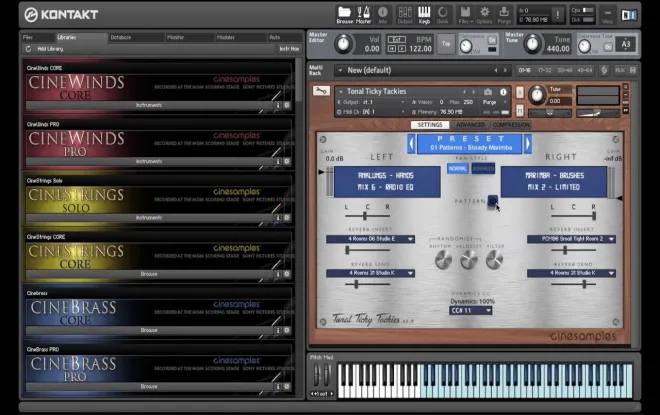Click Add Library button
660x415 pixels.
tap(50, 49)
